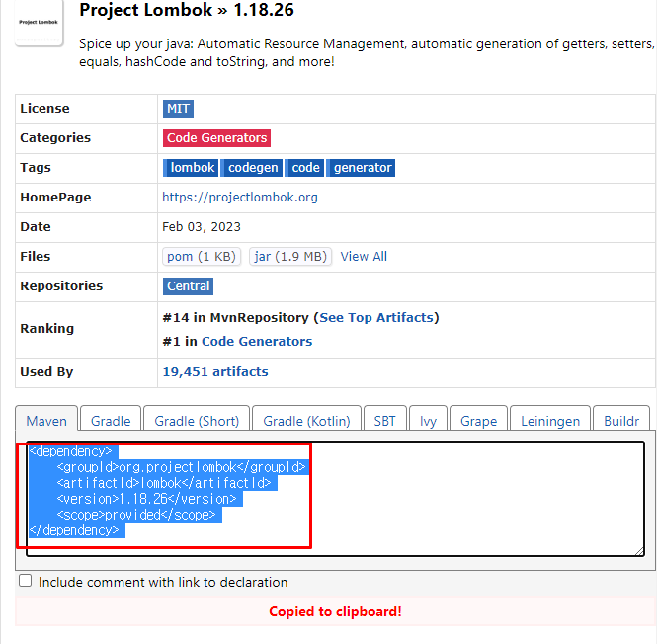Open See Top Artifacts link
657x644 pixels.
tap(376, 318)
